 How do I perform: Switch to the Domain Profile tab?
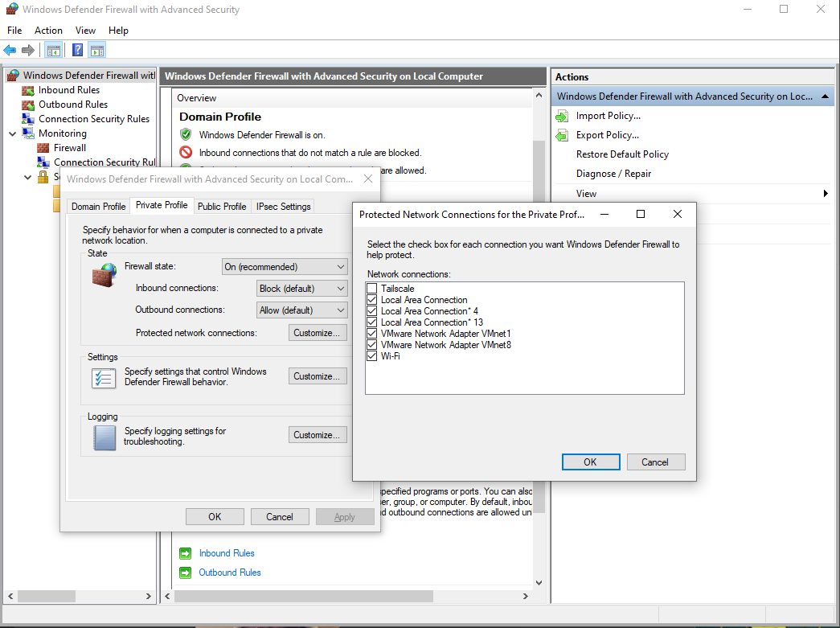click(x=99, y=207)
